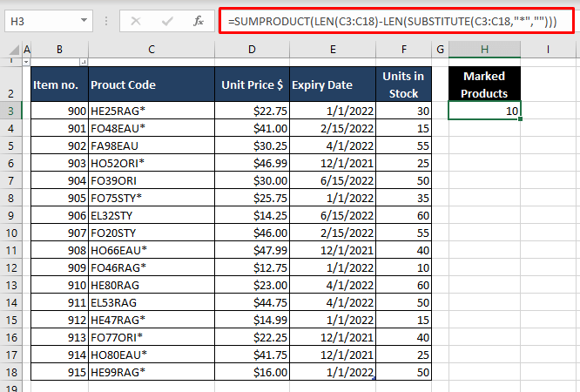Select row 3 header
The height and width of the screenshot is (392, 580).
[x=10, y=111]
